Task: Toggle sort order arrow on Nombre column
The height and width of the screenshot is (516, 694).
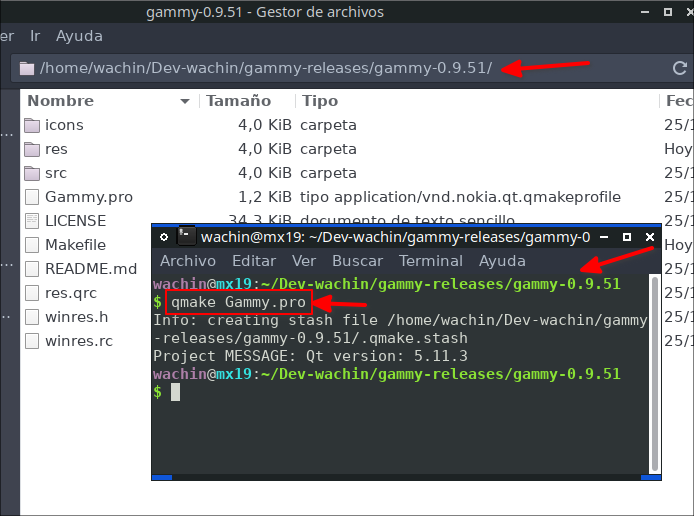Action: click(185, 101)
